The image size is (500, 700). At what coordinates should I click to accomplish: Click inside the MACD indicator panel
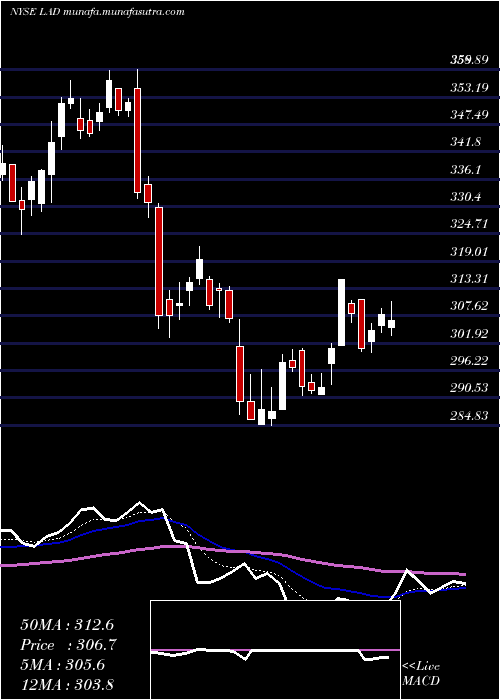pos(275,650)
